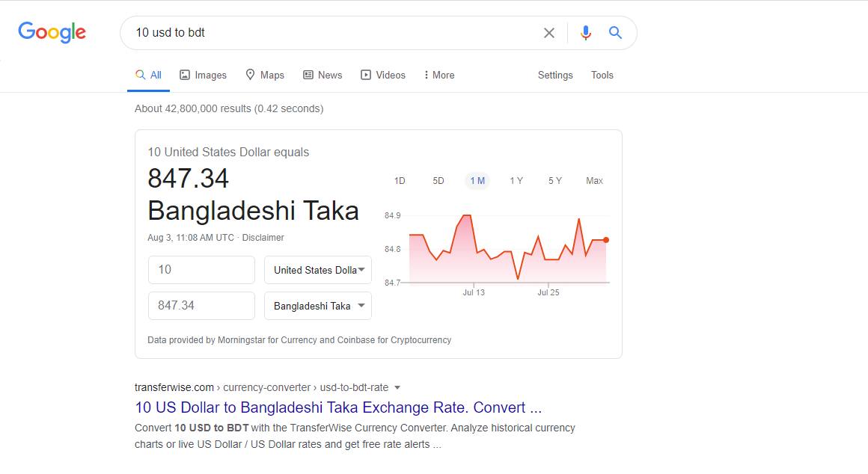This screenshot has width=868, height=474.
Task: Open United States Dollar currency dropdown
Action: click(318, 270)
